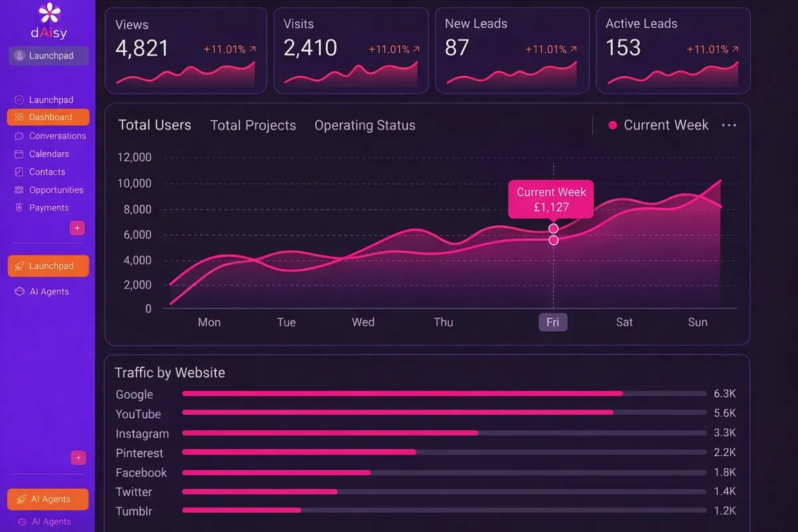The image size is (798, 532).
Task: Click the Views value 4,821
Action: (142, 48)
